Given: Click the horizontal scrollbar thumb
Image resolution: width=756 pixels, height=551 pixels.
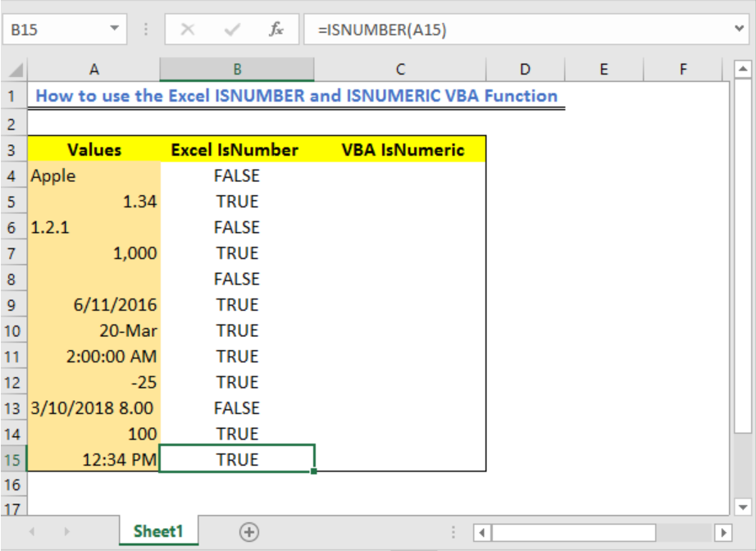Looking at the screenshot, I should [574, 533].
